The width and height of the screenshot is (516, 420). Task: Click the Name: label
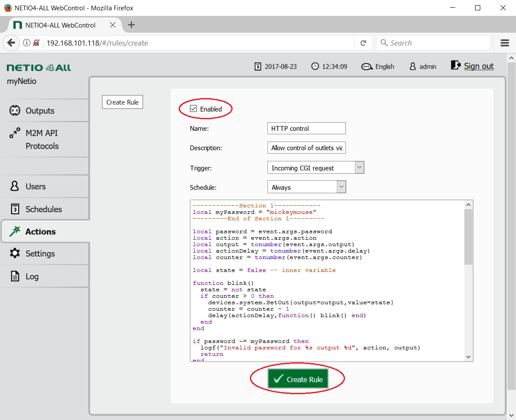(199, 129)
